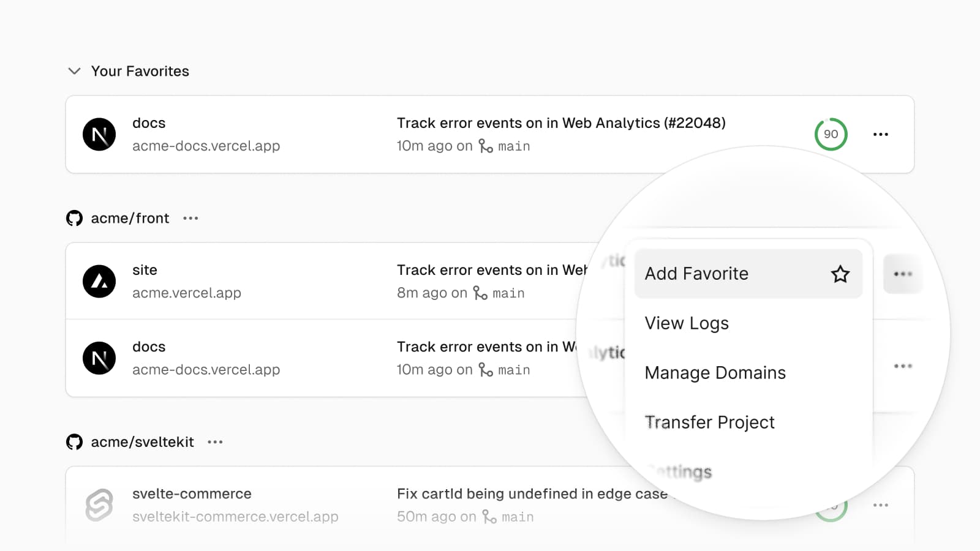The width and height of the screenshot is (980, 551).
Task: Choose View Logs in context menu
Action: [687, 323]
